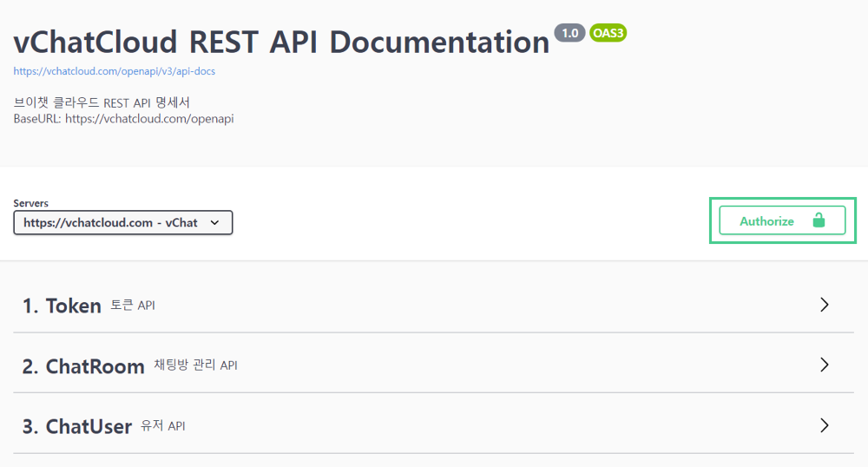This screenshot has width=868, height=467.
Task: Click the "유저 API" description text
Action: click(163, 426)
